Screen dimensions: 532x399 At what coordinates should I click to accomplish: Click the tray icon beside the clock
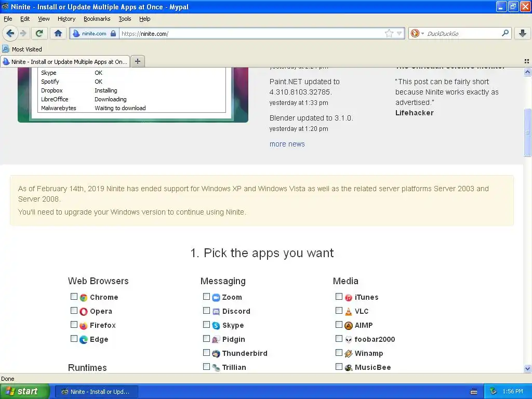[x=494, y=391]
